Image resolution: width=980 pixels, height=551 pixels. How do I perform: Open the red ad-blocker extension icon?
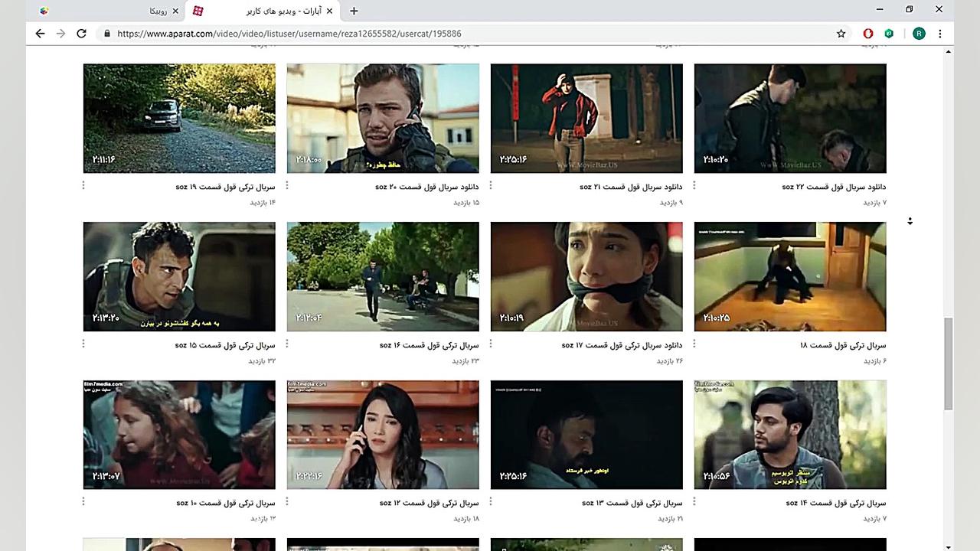tap(867, 34)
